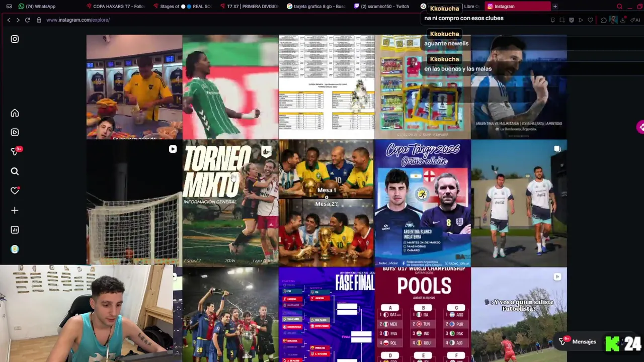Click the padlock site info icon
Image resolution: width=644 pixels, height=362 pixels.
coord(39,20)
